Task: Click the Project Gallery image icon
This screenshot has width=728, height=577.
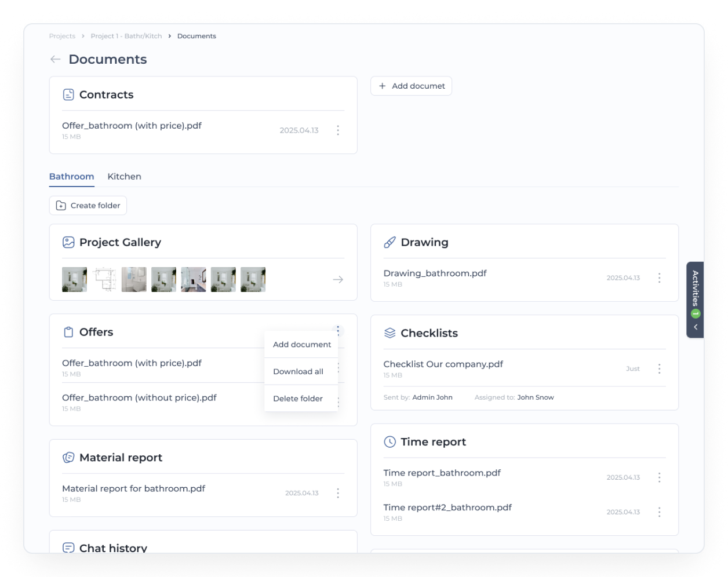Action: click(68, 242)
